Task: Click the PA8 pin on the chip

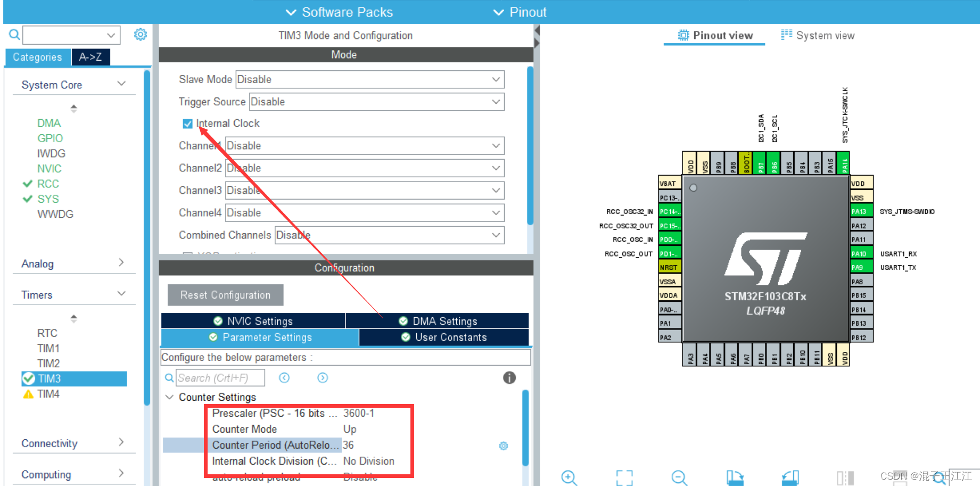Action: click(861, 282)
